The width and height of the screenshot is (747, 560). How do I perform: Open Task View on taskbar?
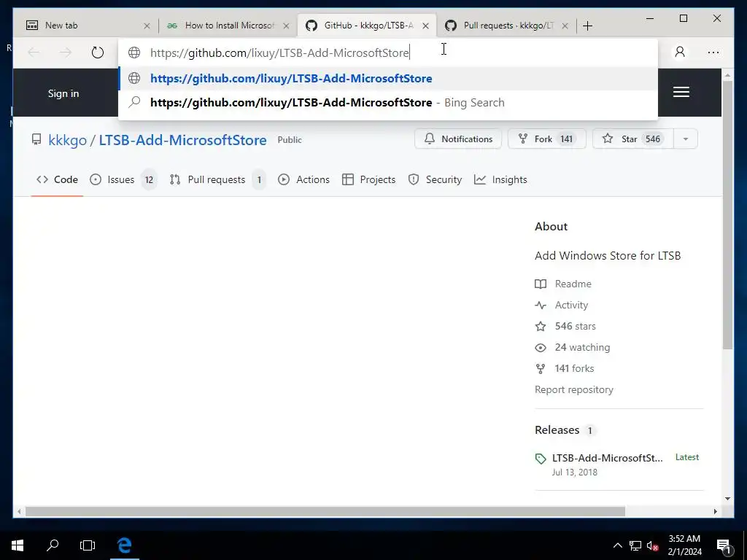88,545
